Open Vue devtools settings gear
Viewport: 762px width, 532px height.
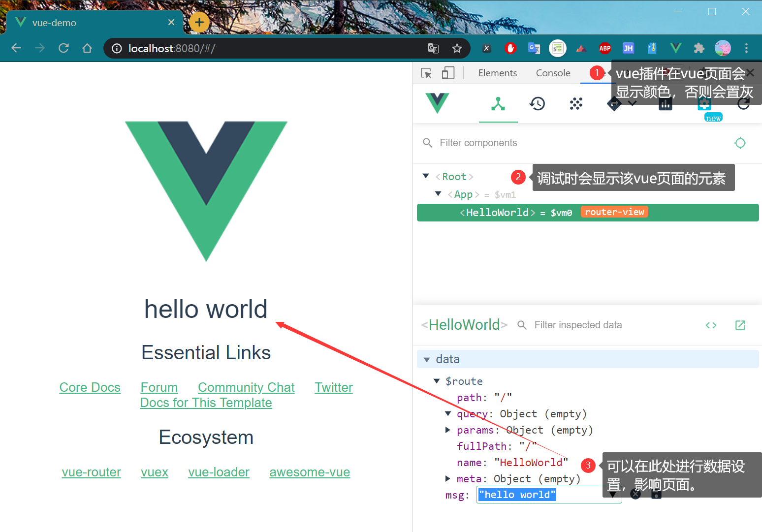(x=704, y=104)
